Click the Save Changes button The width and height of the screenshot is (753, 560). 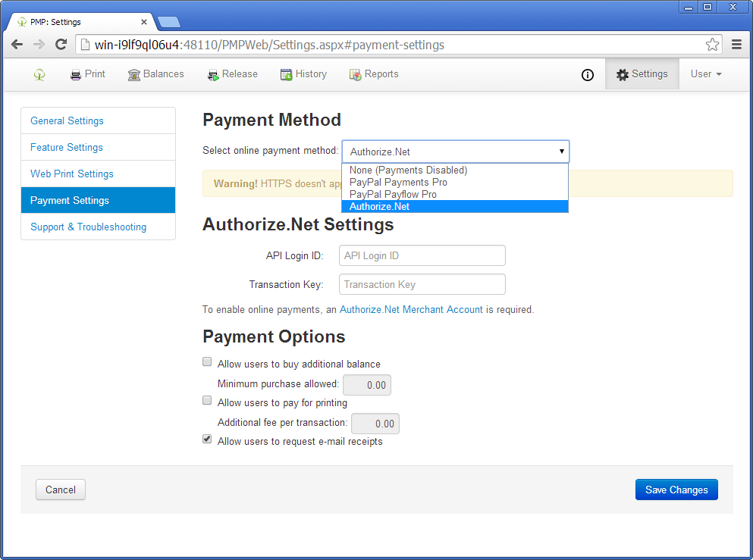coord(676,490)
